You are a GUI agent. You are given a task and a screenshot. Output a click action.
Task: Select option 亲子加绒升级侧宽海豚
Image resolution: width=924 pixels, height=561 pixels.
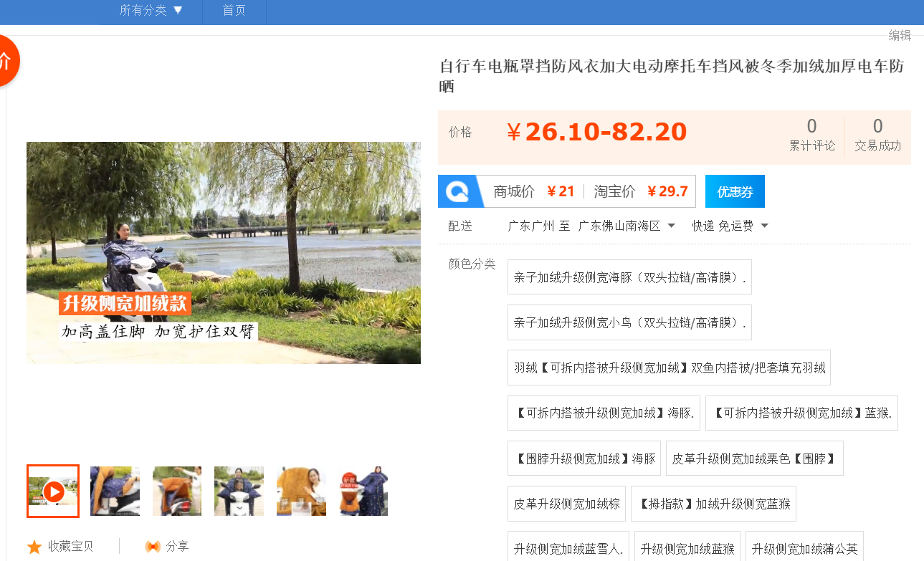[629, 277]
